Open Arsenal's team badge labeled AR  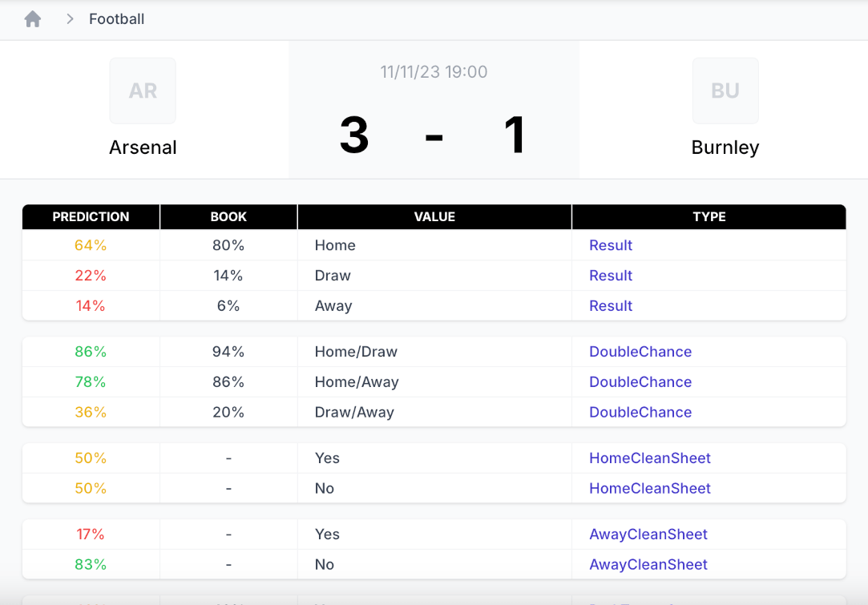coord(143,91)
